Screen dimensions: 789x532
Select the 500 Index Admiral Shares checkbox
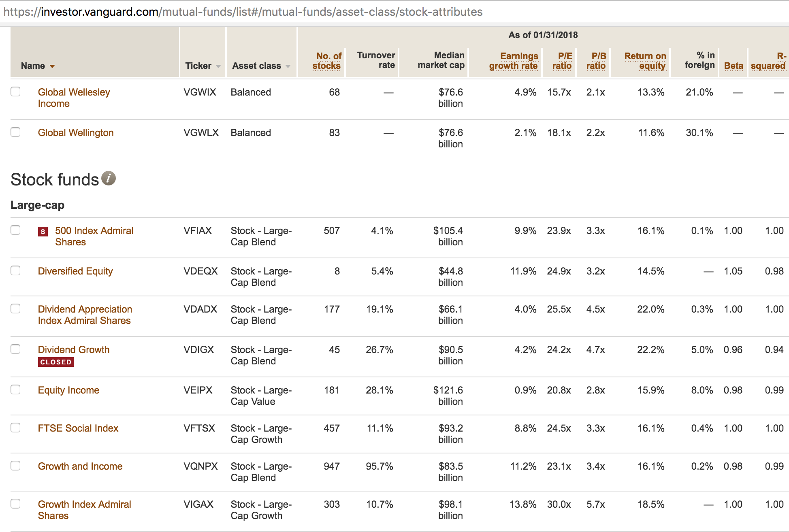15,230
